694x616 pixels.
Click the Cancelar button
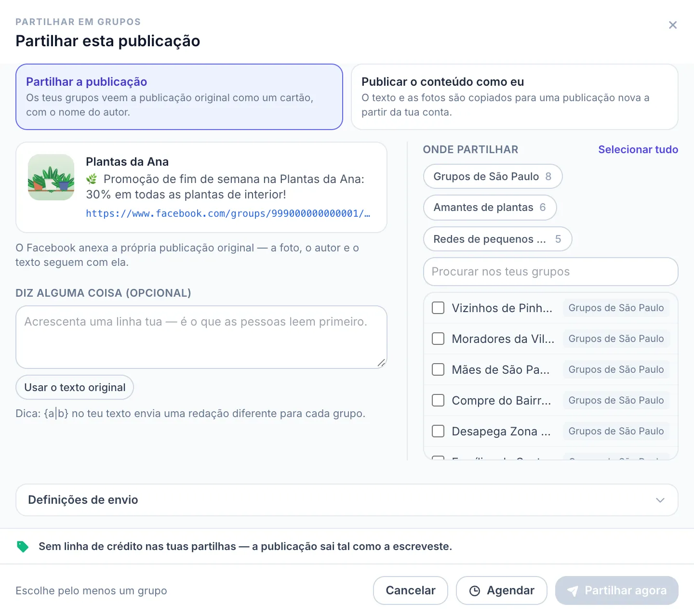point(411,590)
